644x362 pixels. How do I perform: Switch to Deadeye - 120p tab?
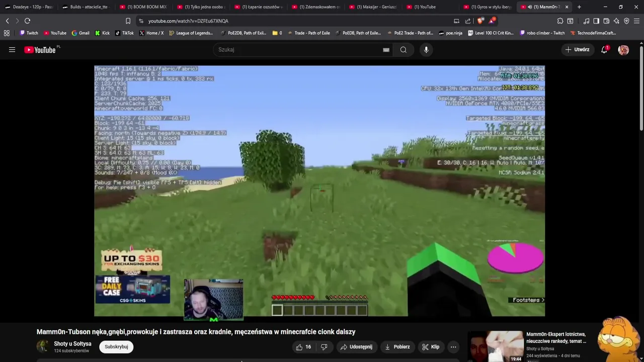tap(29, 7)
